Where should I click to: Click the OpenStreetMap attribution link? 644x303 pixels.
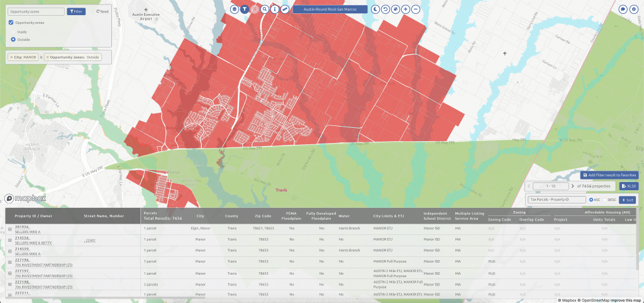pos(594,300)
